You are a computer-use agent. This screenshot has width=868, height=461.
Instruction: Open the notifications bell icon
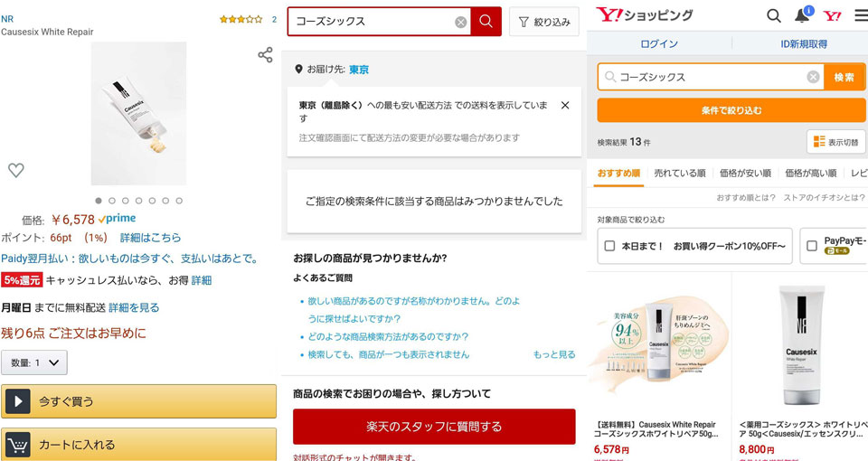coord(802,15)
